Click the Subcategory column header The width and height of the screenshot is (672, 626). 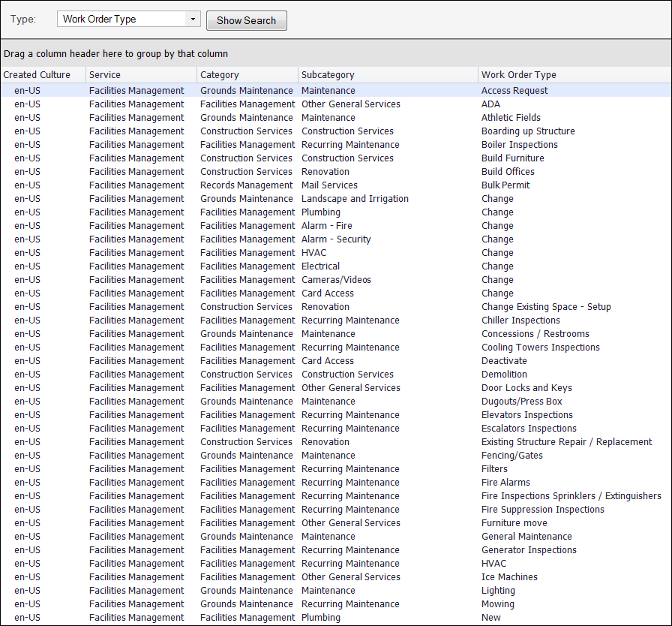click(x=328, y=75)
